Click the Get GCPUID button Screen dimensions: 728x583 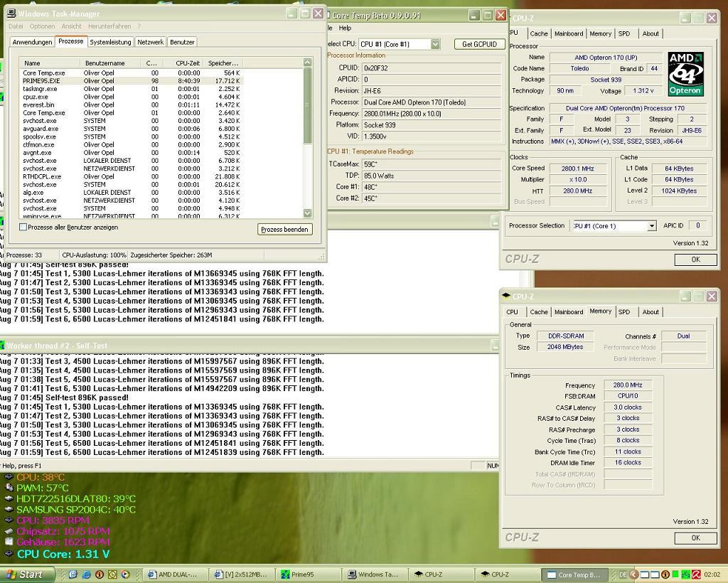click(x=480, y=44)
